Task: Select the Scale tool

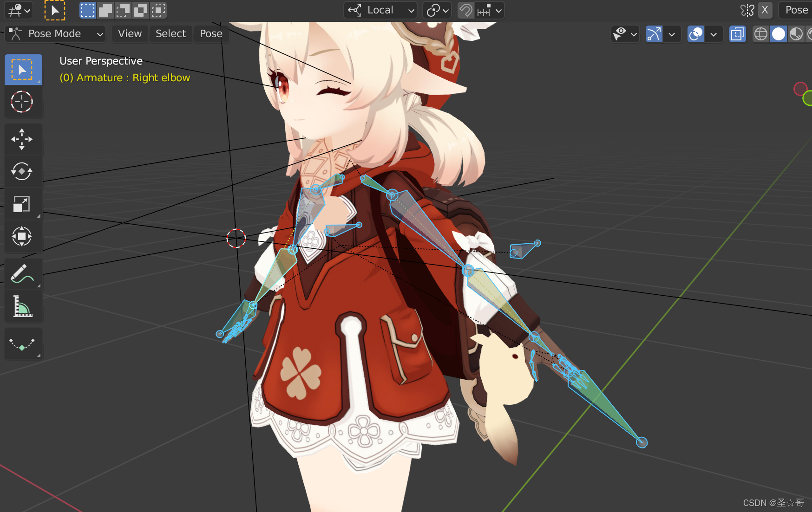Action: [22, 204]
